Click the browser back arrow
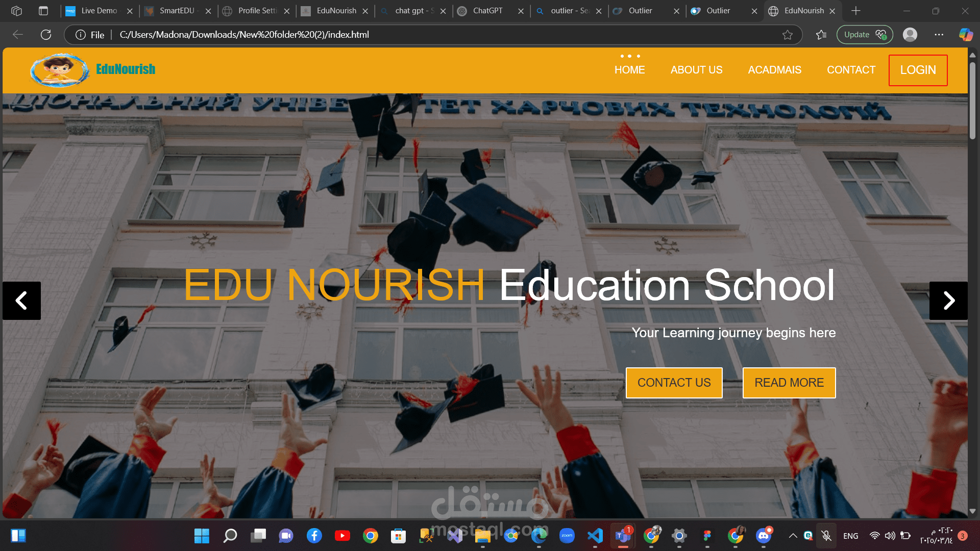The height and width of the screenshot is (551, 980). click(x=18, y=35)
